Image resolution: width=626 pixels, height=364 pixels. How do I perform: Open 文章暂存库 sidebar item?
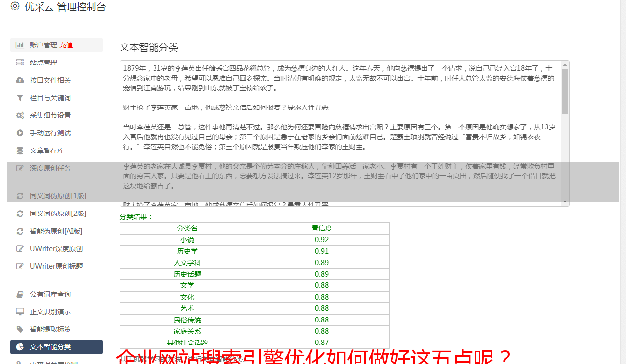(x=56, y=150)
